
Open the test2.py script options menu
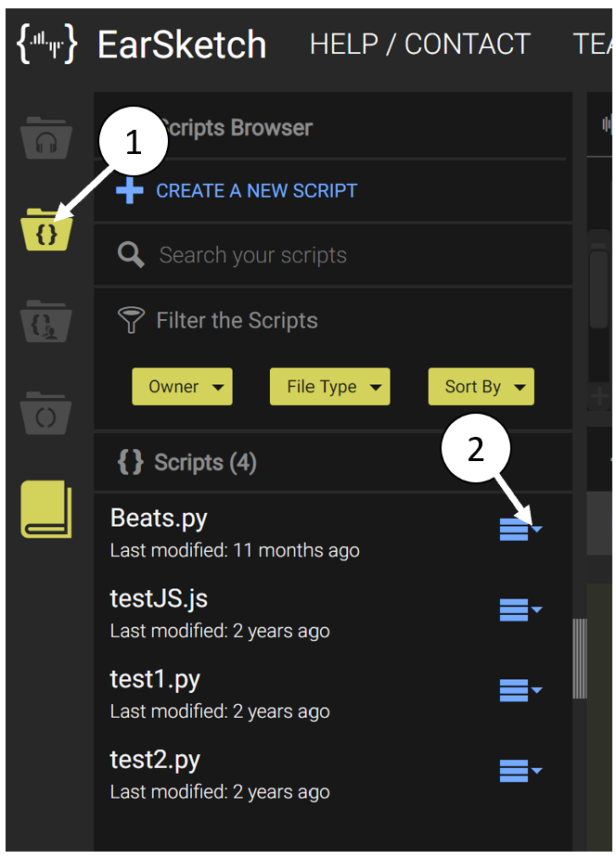[520, 771]
